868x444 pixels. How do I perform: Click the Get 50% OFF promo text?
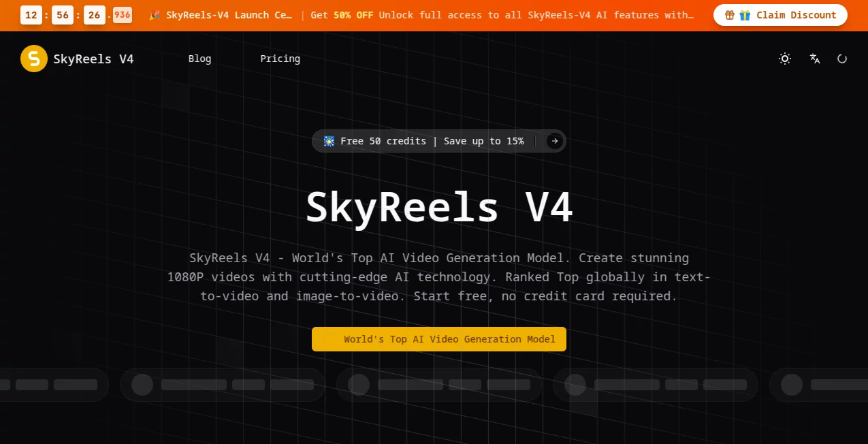point(342,15)
